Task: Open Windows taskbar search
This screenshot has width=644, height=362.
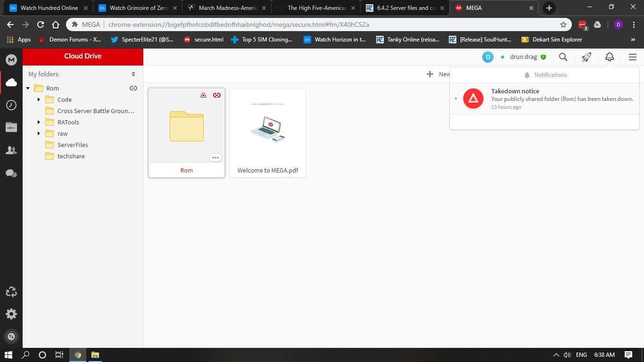Action: tap(25, 355)
